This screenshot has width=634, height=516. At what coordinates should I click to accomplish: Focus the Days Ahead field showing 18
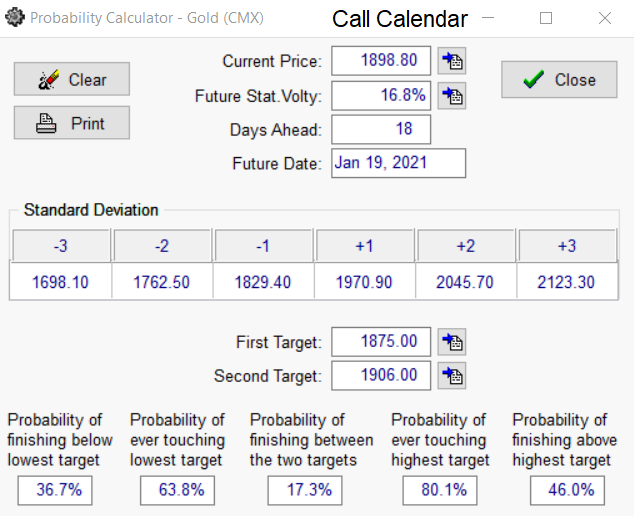(381, 129)
